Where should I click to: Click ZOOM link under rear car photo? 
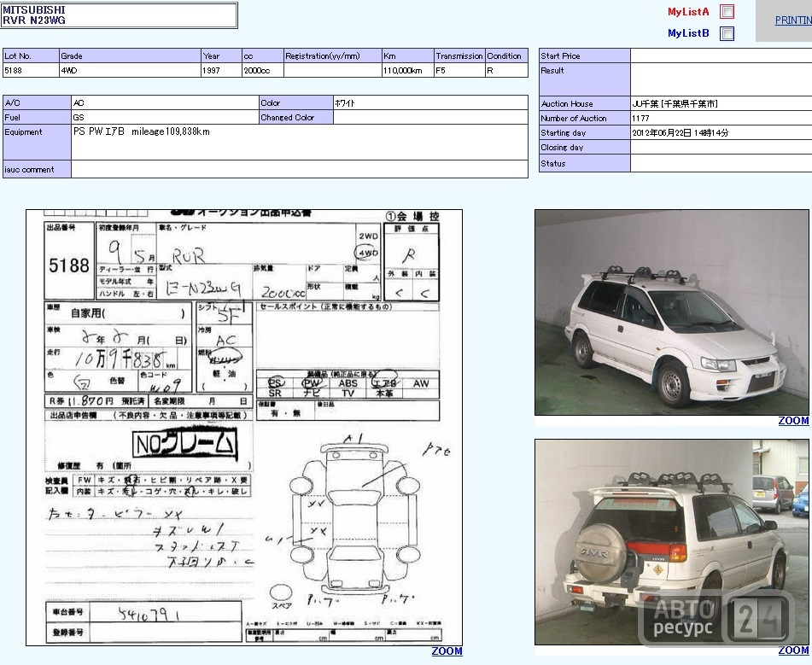[x=793, y=650]
